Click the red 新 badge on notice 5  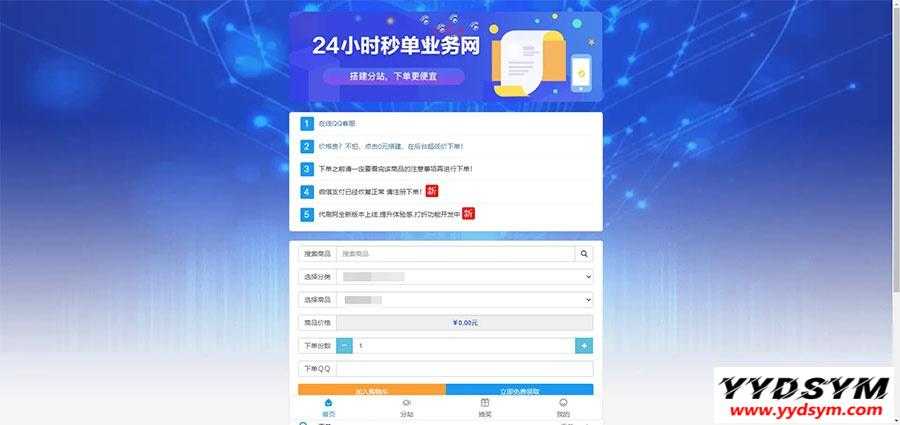(x=469, y=214)
